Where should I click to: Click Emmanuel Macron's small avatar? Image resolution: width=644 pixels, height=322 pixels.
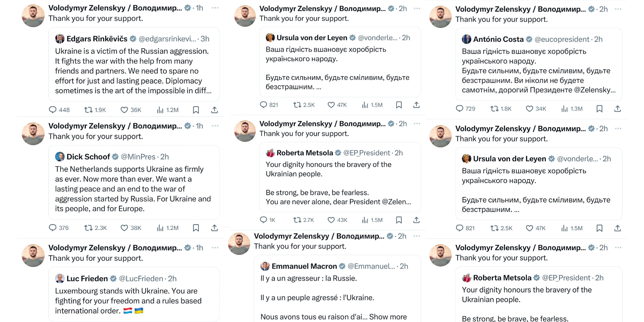pos(265,266)
